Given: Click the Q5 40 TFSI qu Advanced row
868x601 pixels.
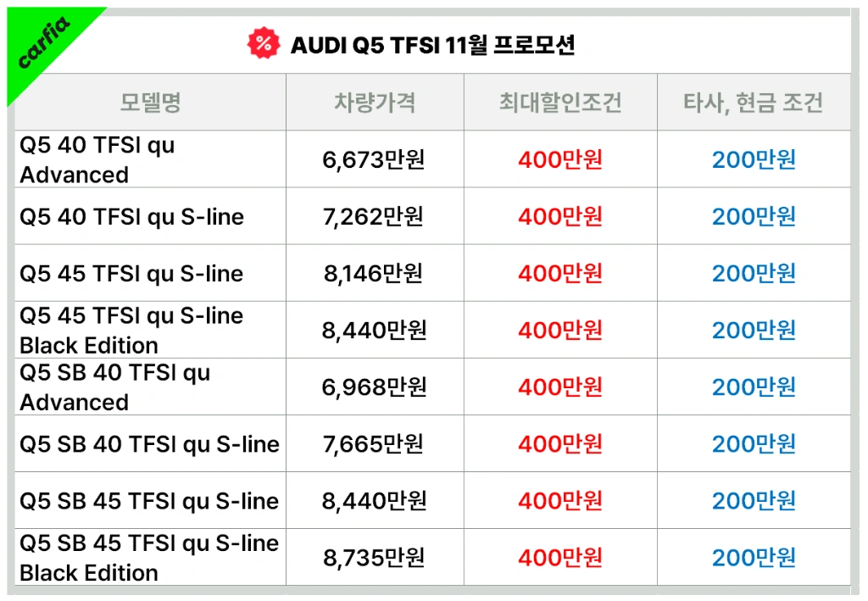Looking at the screenshot, I should click(x=97, y=160).
